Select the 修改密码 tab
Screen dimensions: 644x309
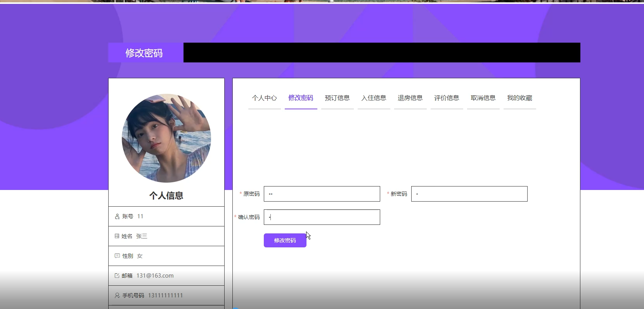click(301, 98)
